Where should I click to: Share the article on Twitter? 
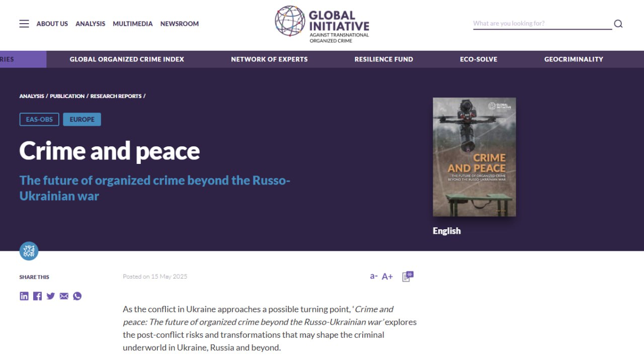[x=51, y=296]
